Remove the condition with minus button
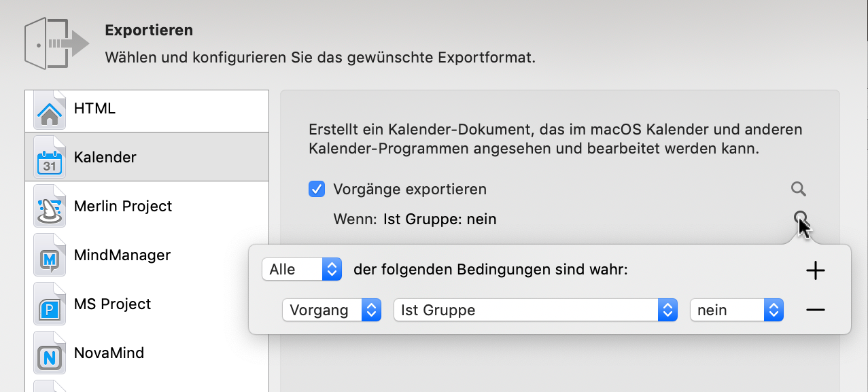The width and height of the screenshot is (868, 392). (x=815, y=310)
